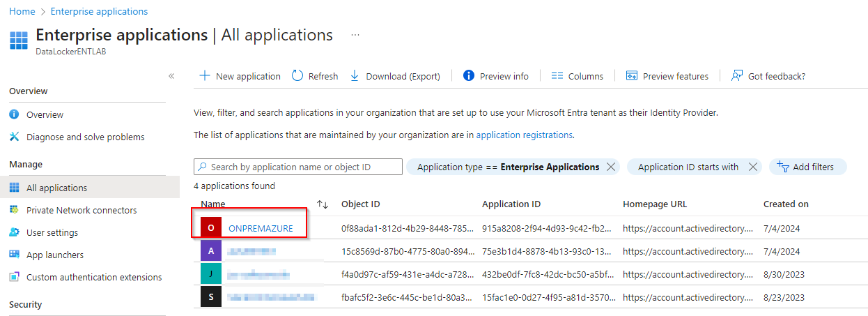Image resolution: width=868 pixels, height=316 pixels.
Task: Remove the Application type filter with X
Action: pos(611,167)
